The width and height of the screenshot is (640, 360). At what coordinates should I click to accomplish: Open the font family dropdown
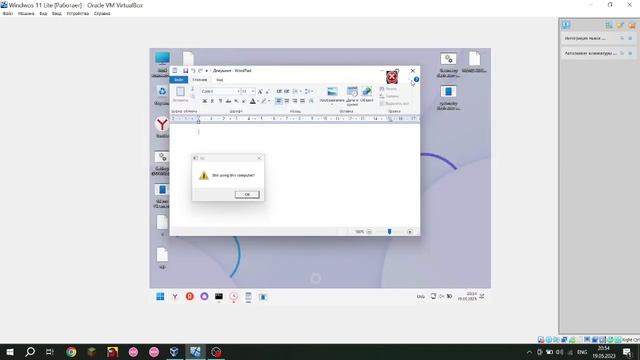[238, 91]
